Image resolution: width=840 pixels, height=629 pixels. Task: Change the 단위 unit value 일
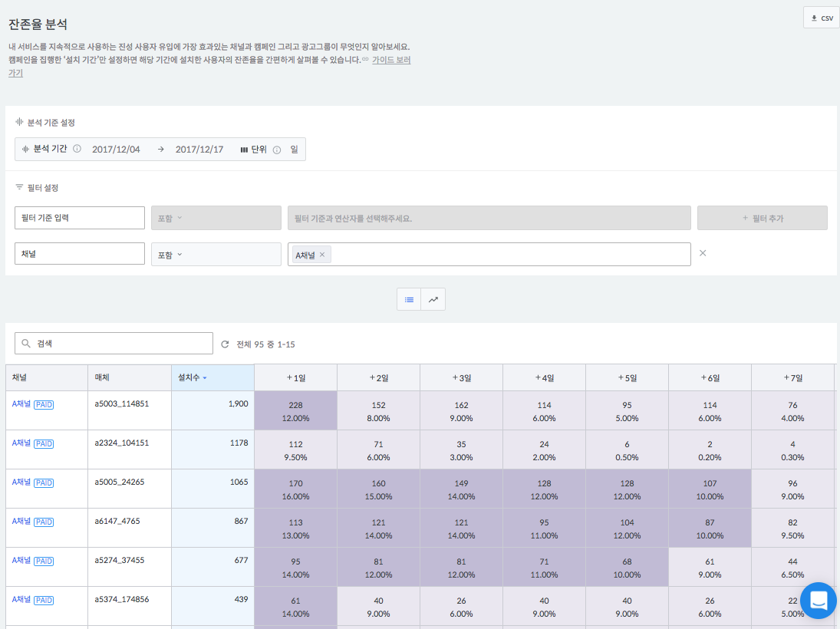coord(294,149)
